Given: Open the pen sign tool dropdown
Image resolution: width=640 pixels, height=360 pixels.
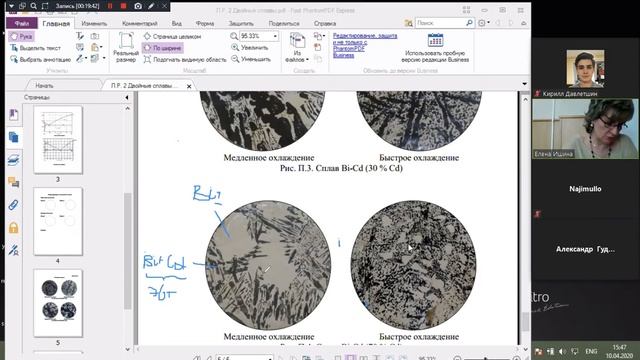Looking at the screenshot, I should tap(81, 59).
